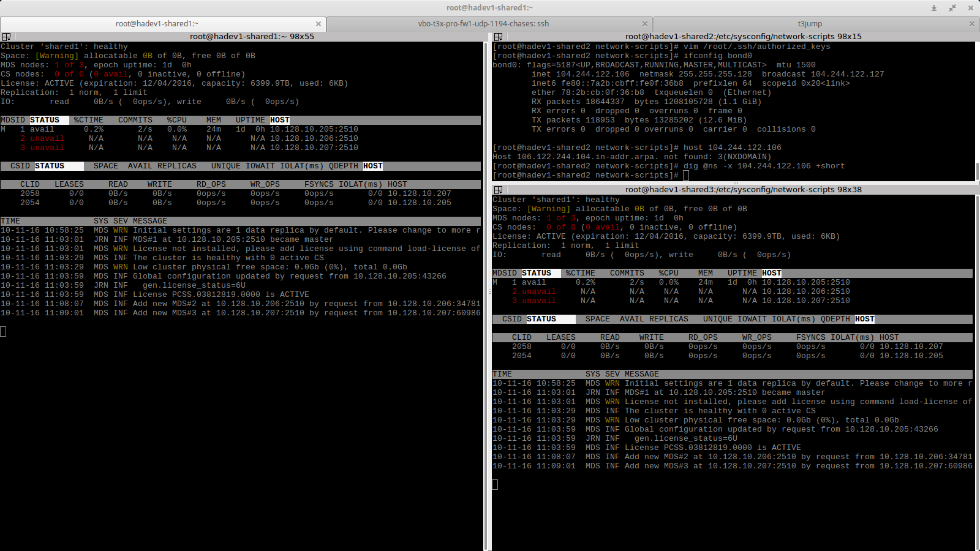Minimize the terminal window
This screenshot has width=980, height=551.
[934, 8]
